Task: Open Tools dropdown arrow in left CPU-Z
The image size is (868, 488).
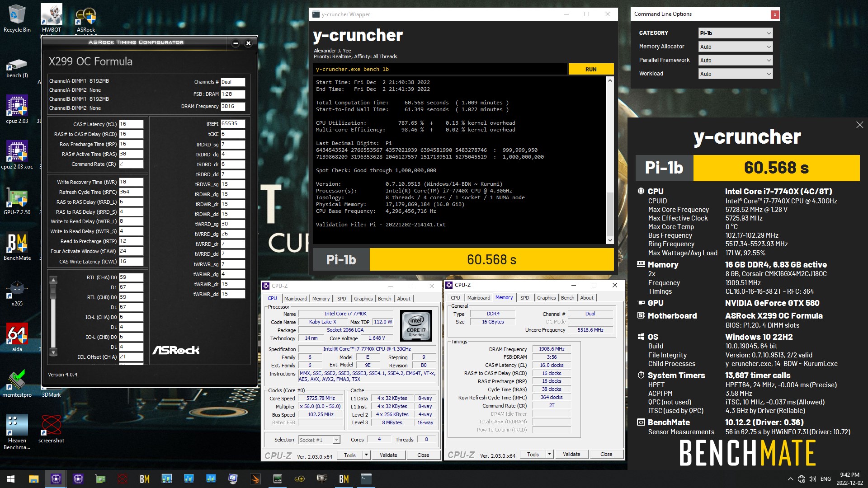Action: 367,455
